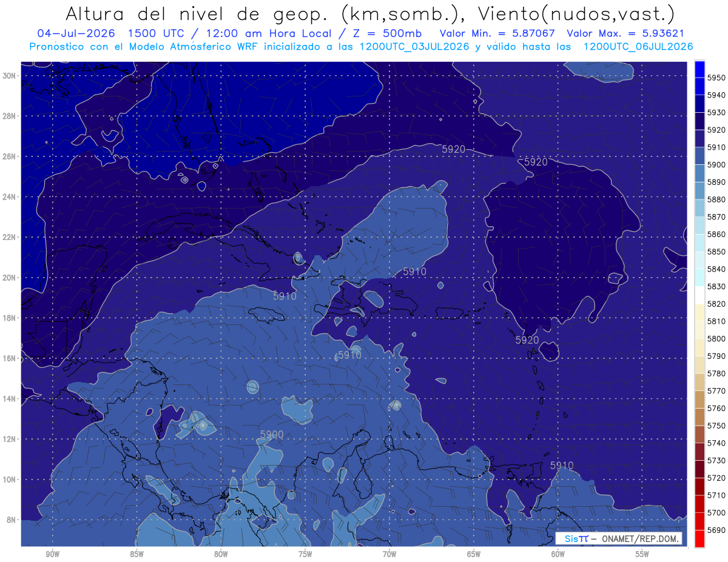
Task: Click the dark maroon swatch between 5720 and 5730
Action: (x=699, y=469)
